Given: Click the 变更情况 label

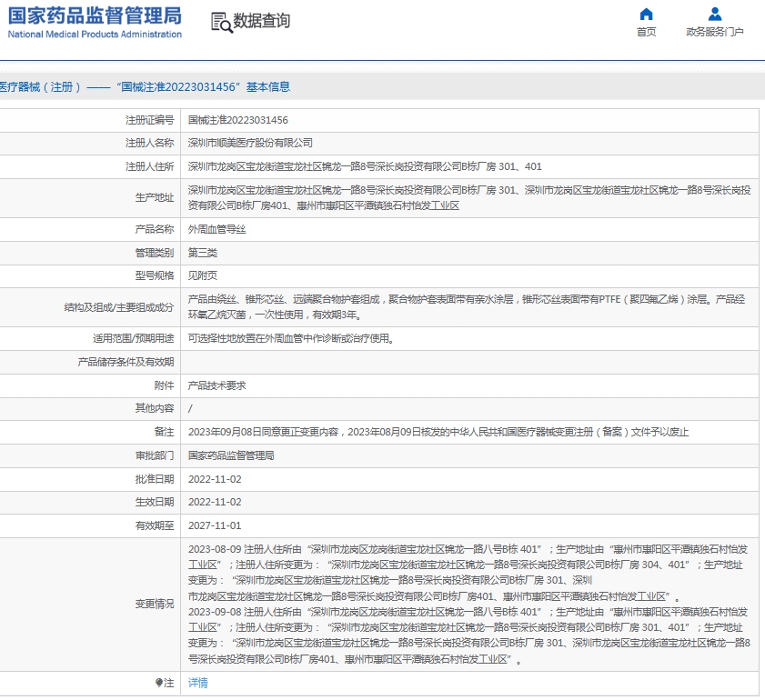Looking at the screenshot, I should [x=154, y=604].
